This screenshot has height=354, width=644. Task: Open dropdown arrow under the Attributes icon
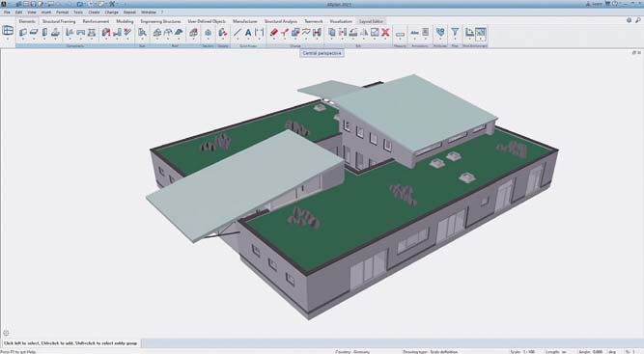(x=440, y=40)
